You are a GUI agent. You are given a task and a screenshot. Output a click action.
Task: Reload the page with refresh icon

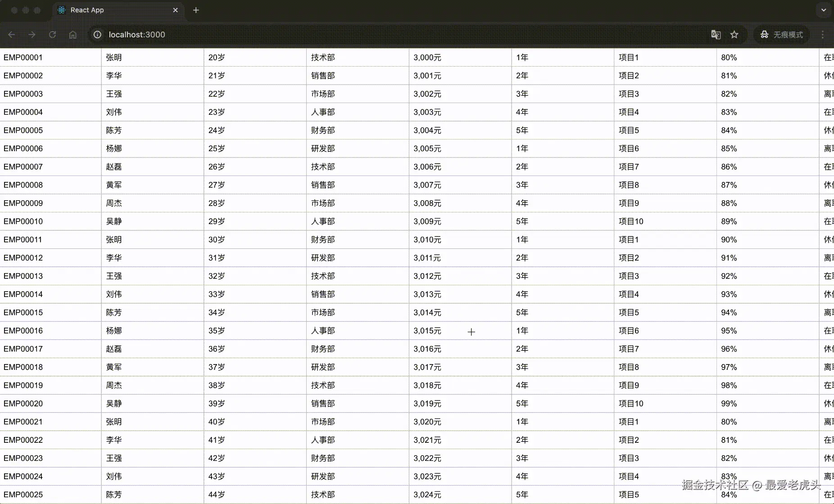point(52,35)
